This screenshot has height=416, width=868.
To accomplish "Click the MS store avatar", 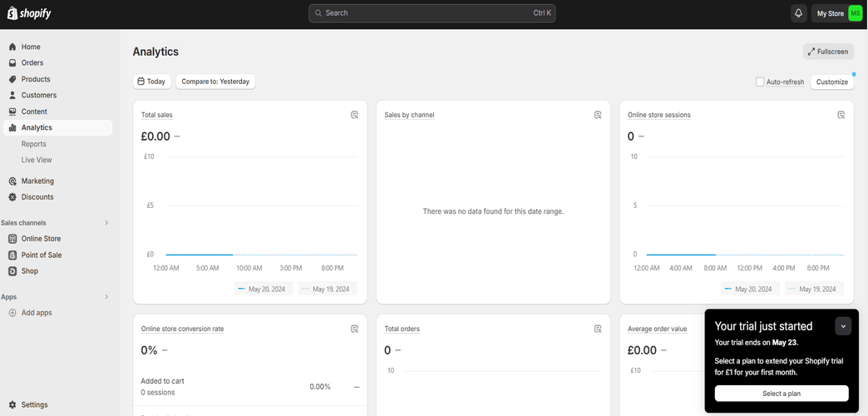I will coord(856,13).
